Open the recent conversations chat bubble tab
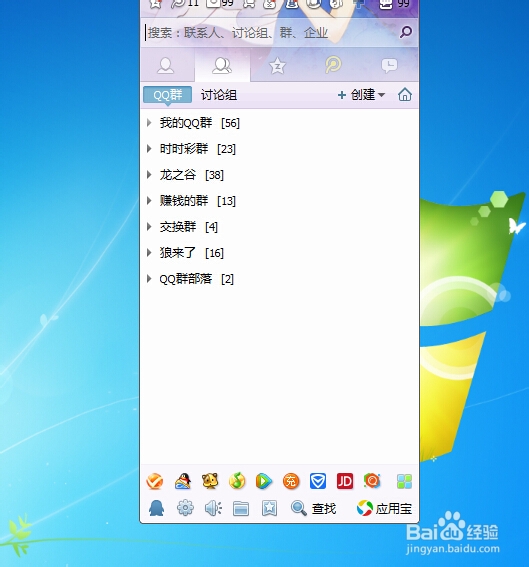 click(x=389, y=66)
